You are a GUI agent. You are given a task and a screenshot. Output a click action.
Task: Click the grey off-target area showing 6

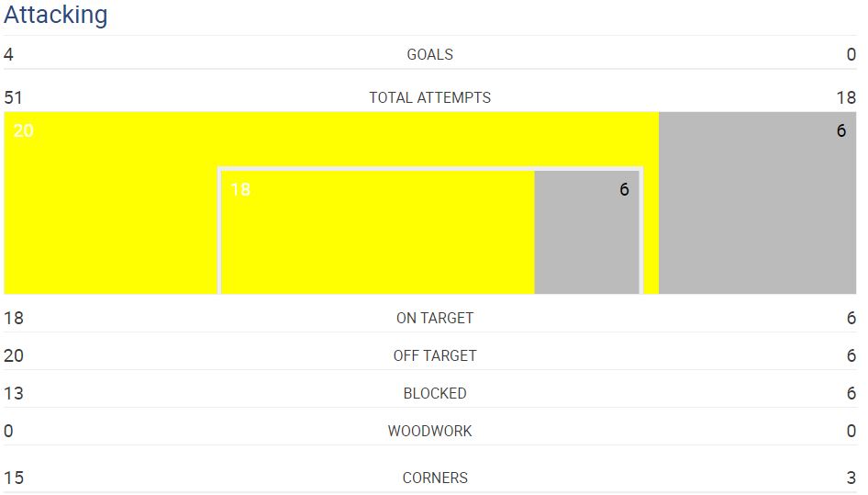[757, 203]
